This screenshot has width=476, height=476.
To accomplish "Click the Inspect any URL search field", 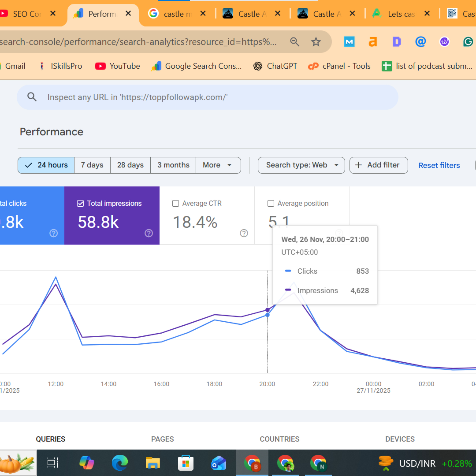I will [207, 97].
